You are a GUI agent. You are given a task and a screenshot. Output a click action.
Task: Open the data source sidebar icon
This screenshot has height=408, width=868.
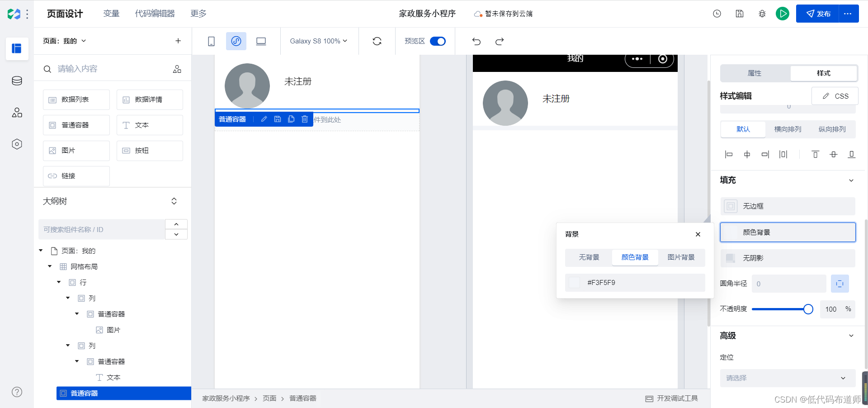tap(17, 81)
